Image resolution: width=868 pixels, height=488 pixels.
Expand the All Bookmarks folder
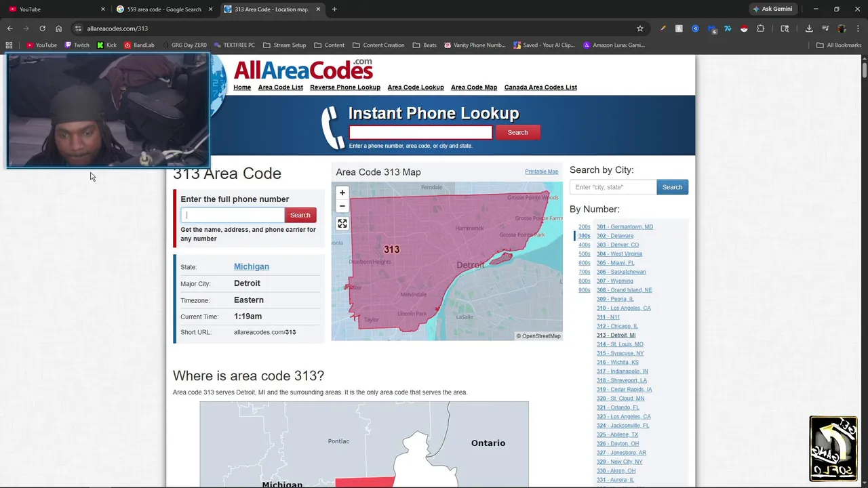[839, 45]
